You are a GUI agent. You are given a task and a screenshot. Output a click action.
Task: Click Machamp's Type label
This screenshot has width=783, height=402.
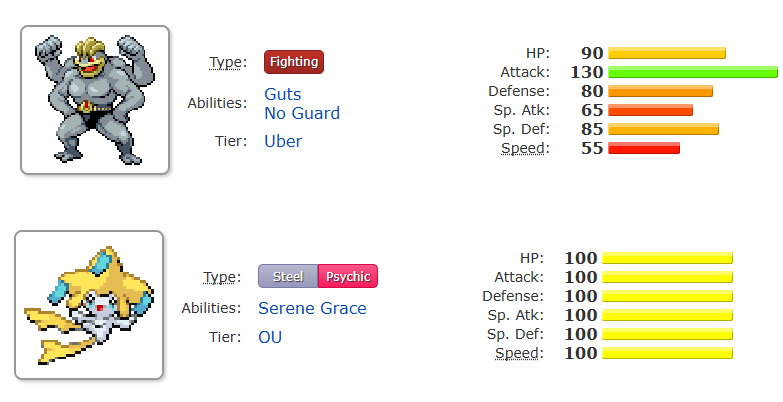pos(228,62)
